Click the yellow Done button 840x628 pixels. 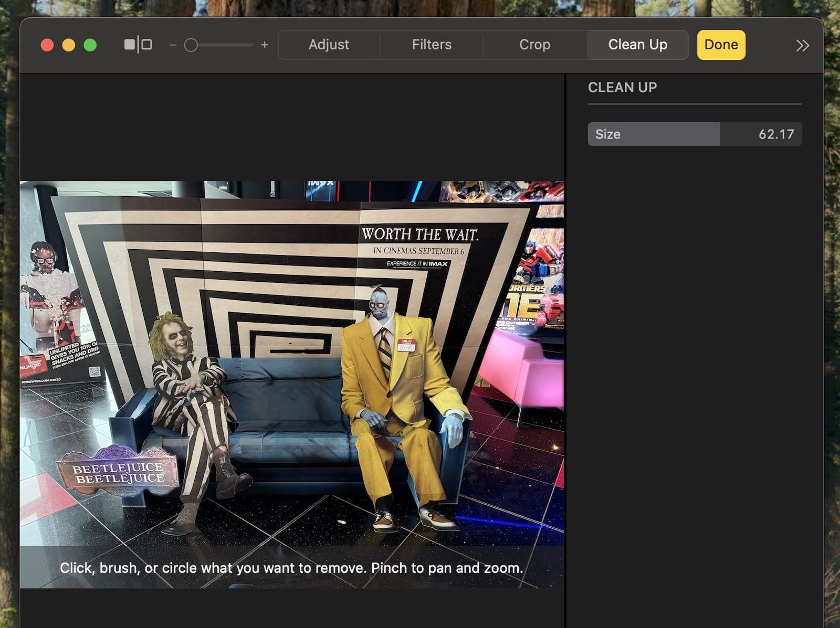pyautogui.click(x=721, y=45)
